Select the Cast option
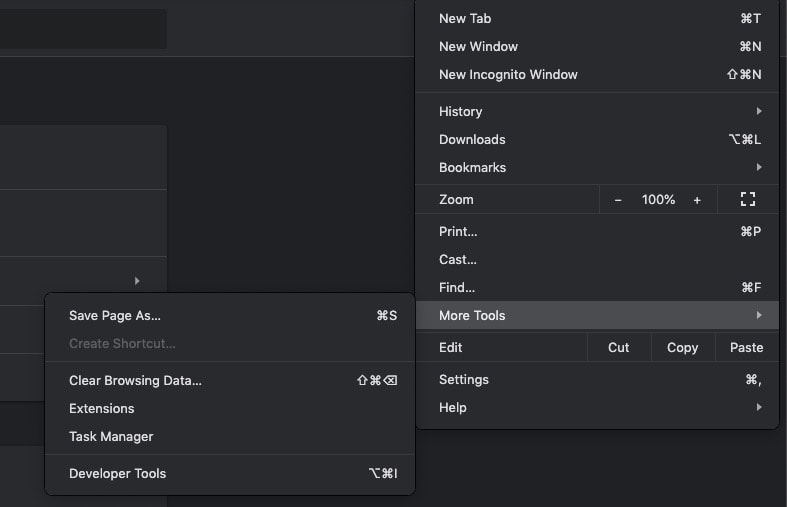 457,259
